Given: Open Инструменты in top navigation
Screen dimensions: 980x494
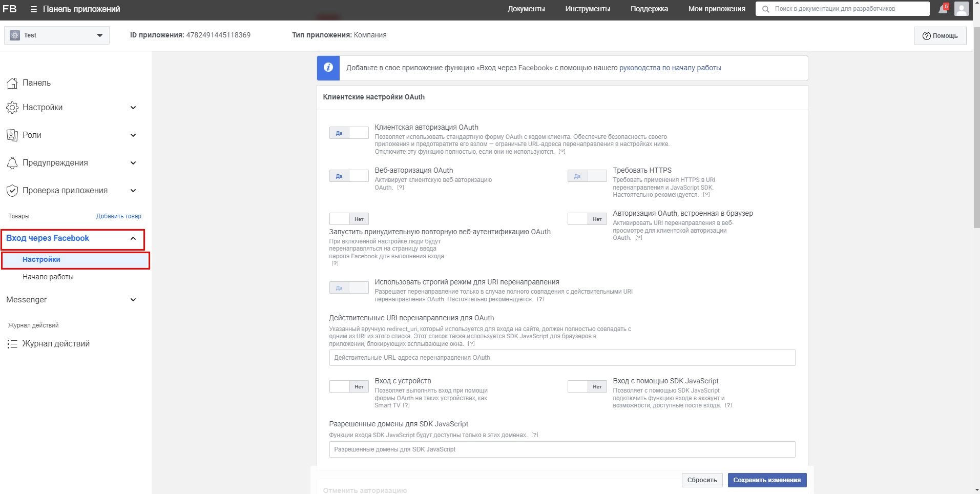Looking at the screenshot, I should click(588, 9).
